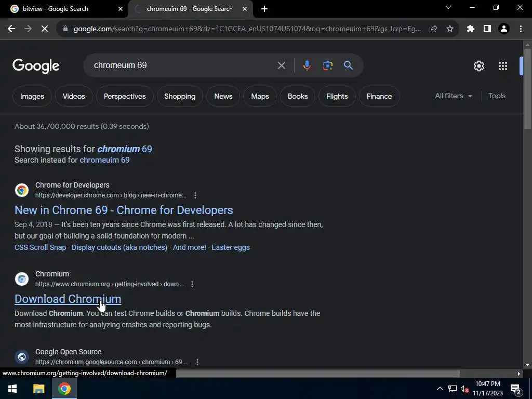Go back to the previous page
Viewport: 532px width, 399px height.
[x=11, y=29]
